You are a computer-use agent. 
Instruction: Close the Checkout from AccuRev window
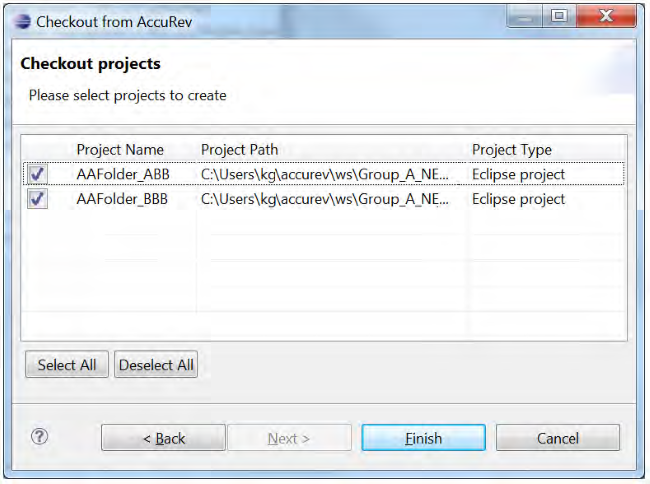pos(606,17)
